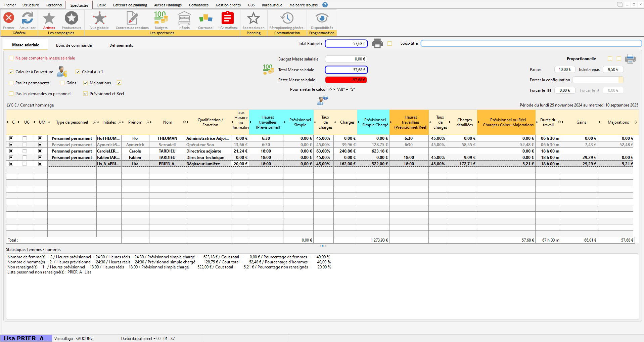Click the printer icon beside Total Budget
Viewport: 644px width, 342px height.
[377, 43]
